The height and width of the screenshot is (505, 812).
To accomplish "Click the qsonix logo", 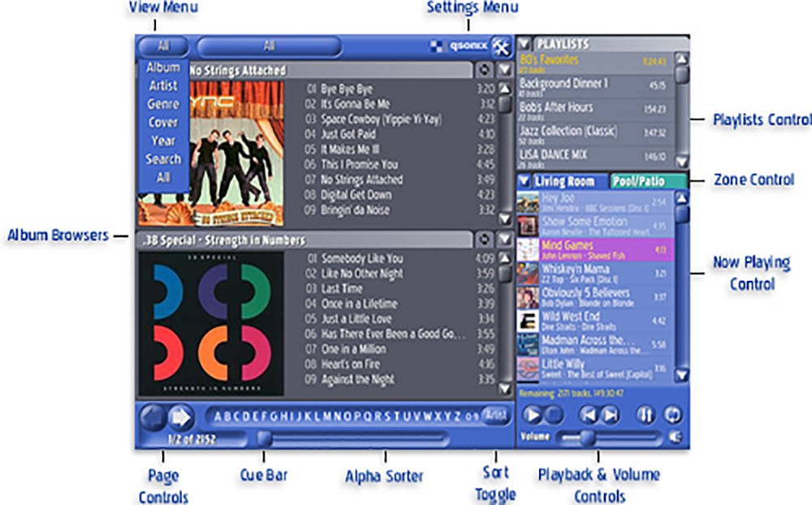I will point(459,46).
